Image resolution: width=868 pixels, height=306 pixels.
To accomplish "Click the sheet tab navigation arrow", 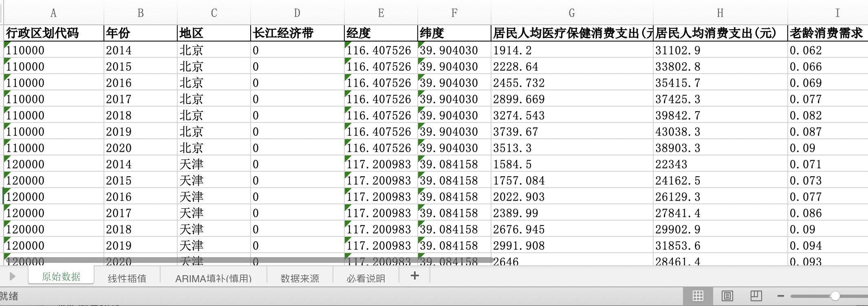I will [12, 277].
